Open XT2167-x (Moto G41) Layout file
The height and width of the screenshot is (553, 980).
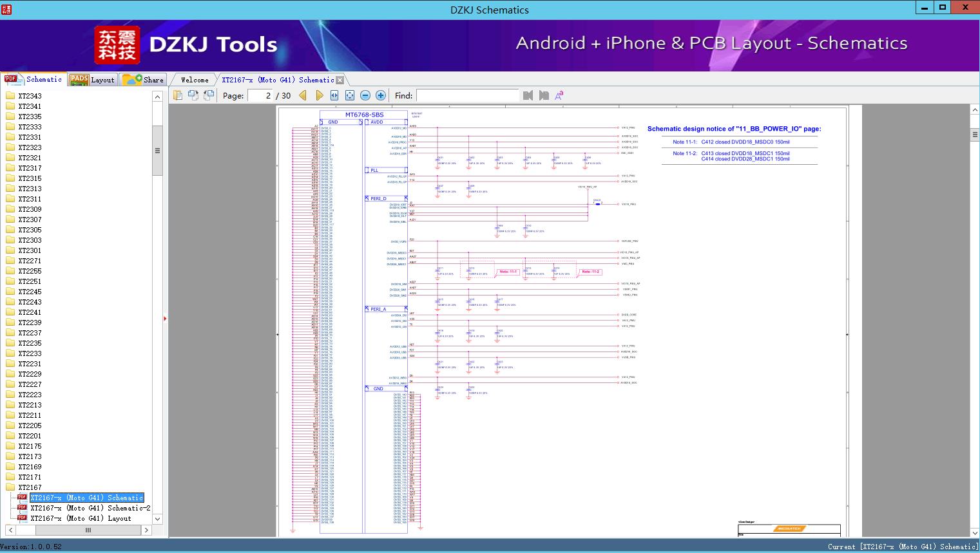click(x=81, y=518)
